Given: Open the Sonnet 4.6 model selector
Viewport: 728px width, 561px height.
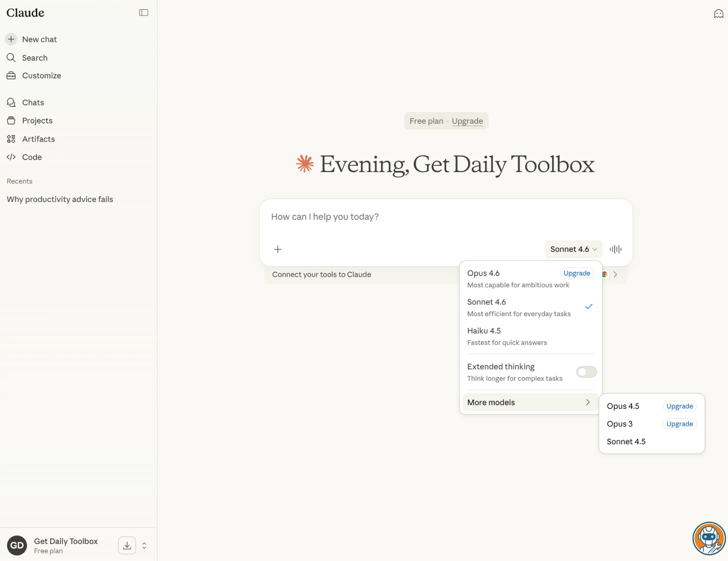Looking at the screenshot, I should (x=573, y=249).
